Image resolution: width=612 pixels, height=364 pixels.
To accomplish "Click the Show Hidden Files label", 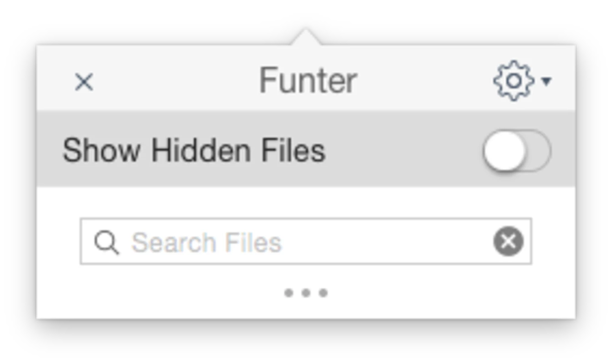I will [194, 151].
